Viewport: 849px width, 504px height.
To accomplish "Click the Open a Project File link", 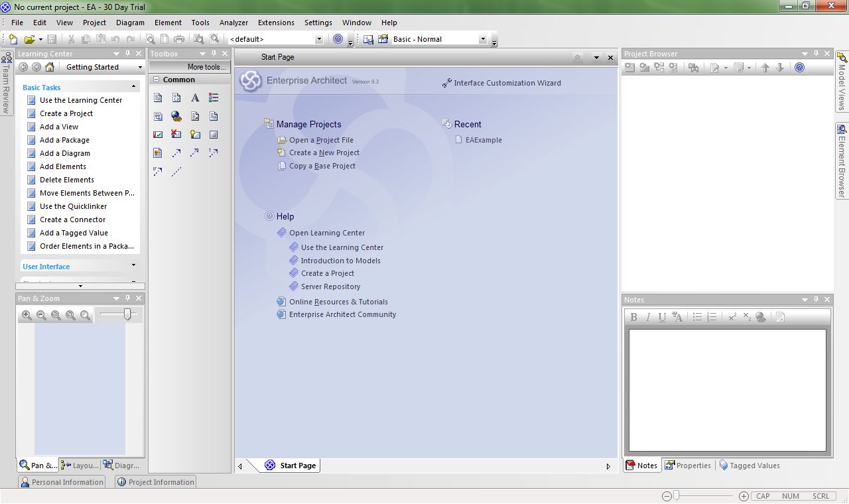I will pyautogui.click(x=321, y=140).
